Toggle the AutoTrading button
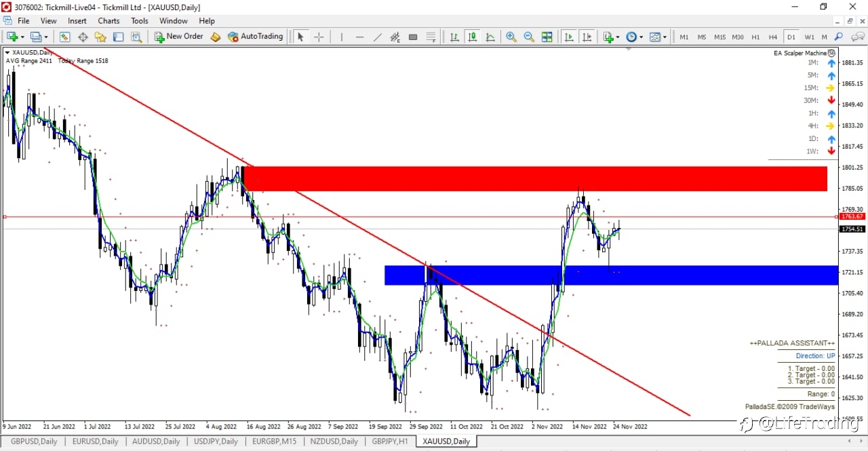Screen dimensions: 868x451 click(x=256, y=37)
